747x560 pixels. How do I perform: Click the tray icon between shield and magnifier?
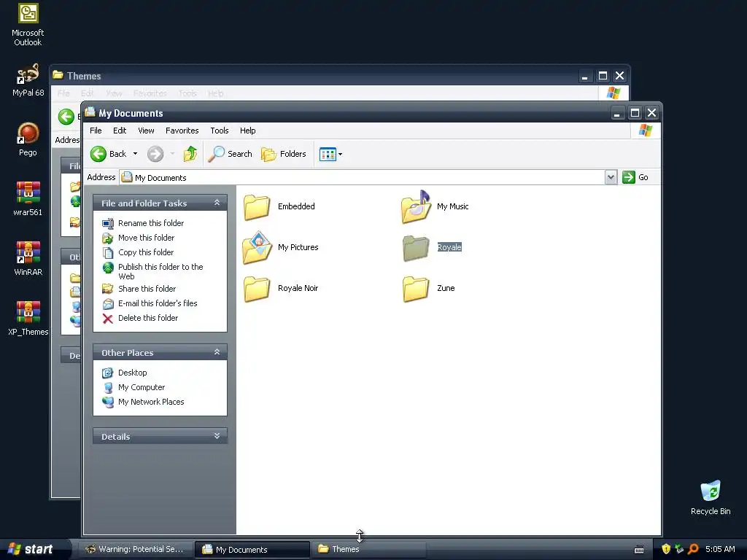[x=679, y=549]
